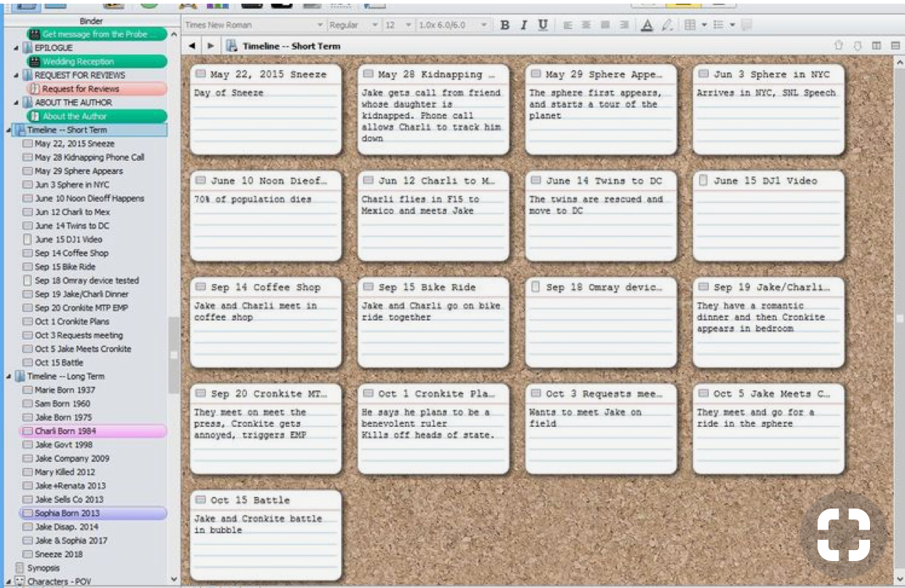Navigate forward with the right arrow
Viewport: 905px width, 588px height.
211,46
